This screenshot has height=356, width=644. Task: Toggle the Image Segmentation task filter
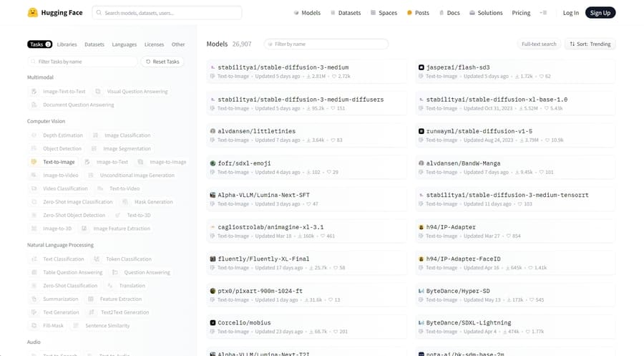coord(121,148)
